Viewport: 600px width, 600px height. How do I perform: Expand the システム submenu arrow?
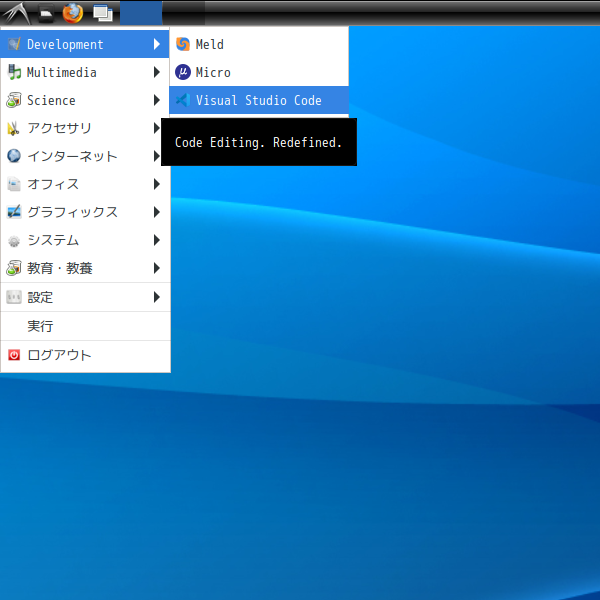[x=157, y=240]
